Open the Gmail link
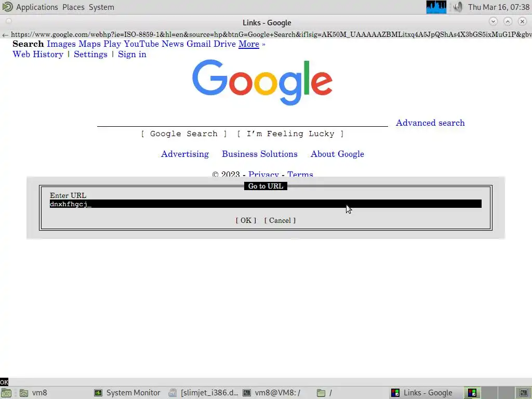The height and width of the screenshot is (399, 532). pyautogui.click(x=199, y=44)
